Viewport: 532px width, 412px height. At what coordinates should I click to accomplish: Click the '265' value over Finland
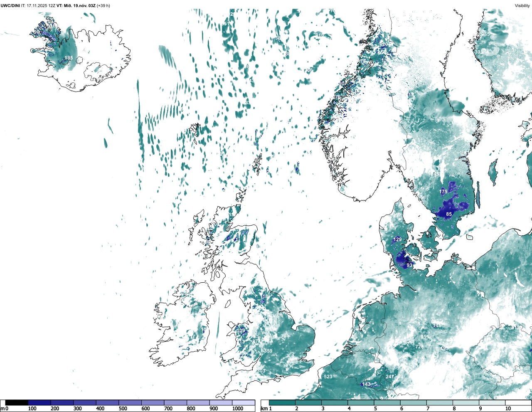click(485, 34)
